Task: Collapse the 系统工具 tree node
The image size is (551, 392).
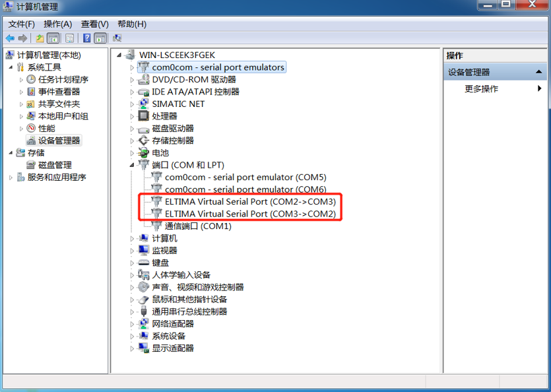Action: (11, 67)
